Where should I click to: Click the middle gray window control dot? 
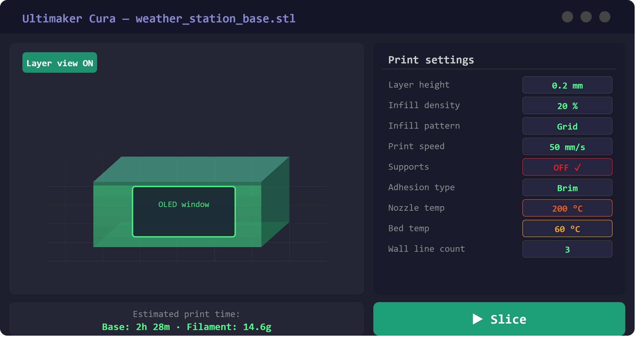tap(586, 17)
